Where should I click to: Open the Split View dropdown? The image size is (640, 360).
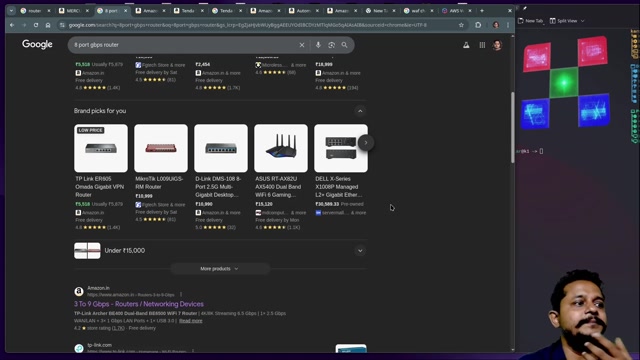(567, 20)
